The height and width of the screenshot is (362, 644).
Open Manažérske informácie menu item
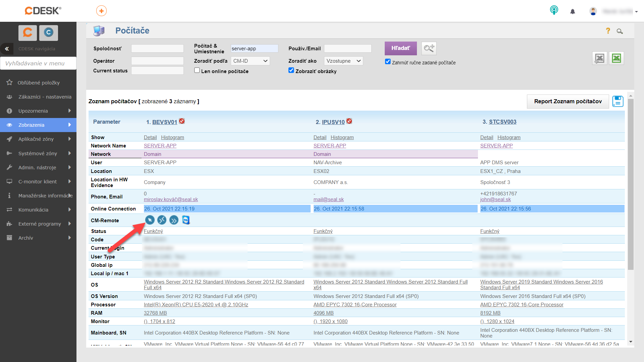coord(38,195)
